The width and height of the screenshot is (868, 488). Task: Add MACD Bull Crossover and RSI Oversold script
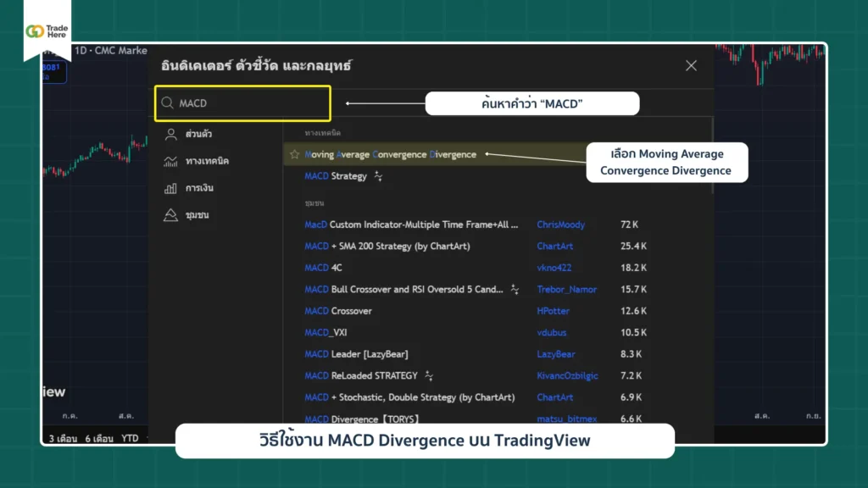pyautogui.click(x=403, y=290)
